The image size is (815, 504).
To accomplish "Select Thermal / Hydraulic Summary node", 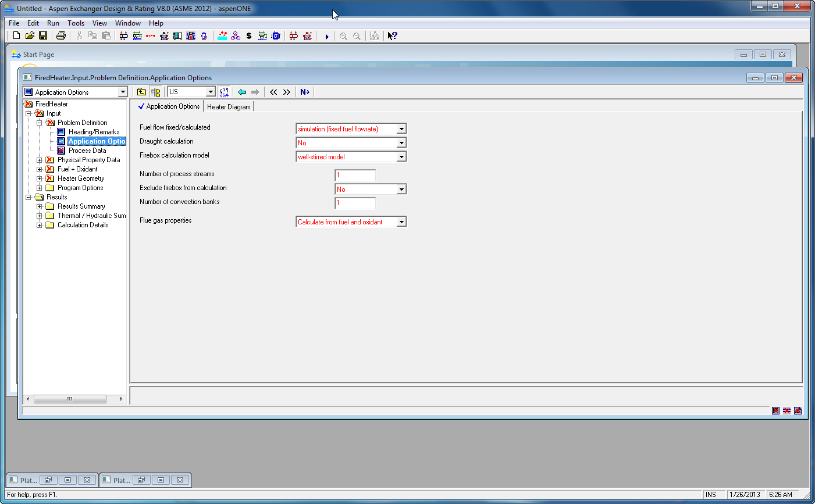I will pos(91,216).
